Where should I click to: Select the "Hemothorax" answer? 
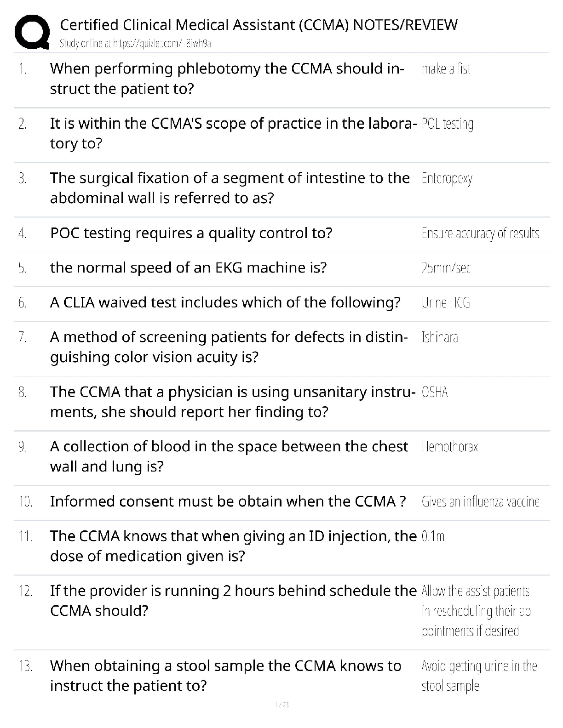[449, 447]
